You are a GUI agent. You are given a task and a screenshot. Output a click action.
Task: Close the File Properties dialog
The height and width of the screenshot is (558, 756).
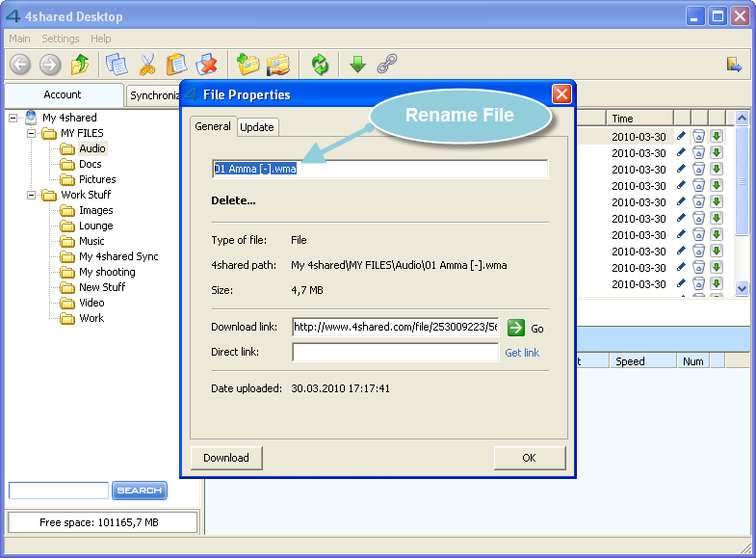[561, 94]
